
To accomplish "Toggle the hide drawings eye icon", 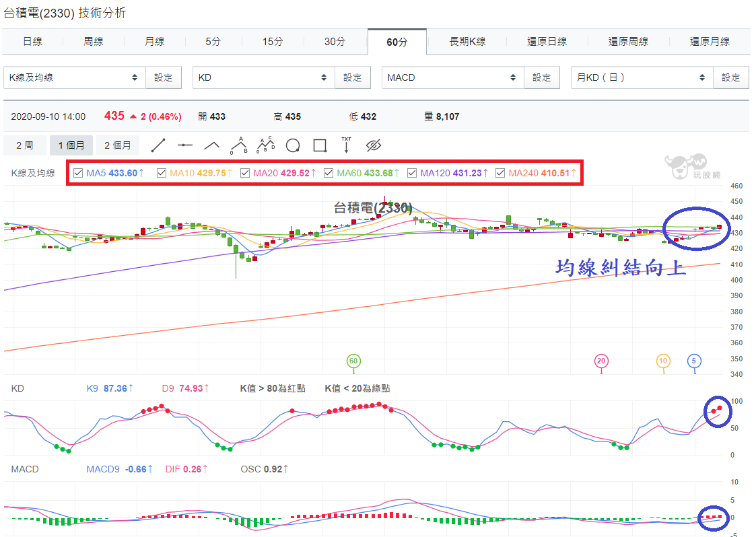I will pos(374,145).
